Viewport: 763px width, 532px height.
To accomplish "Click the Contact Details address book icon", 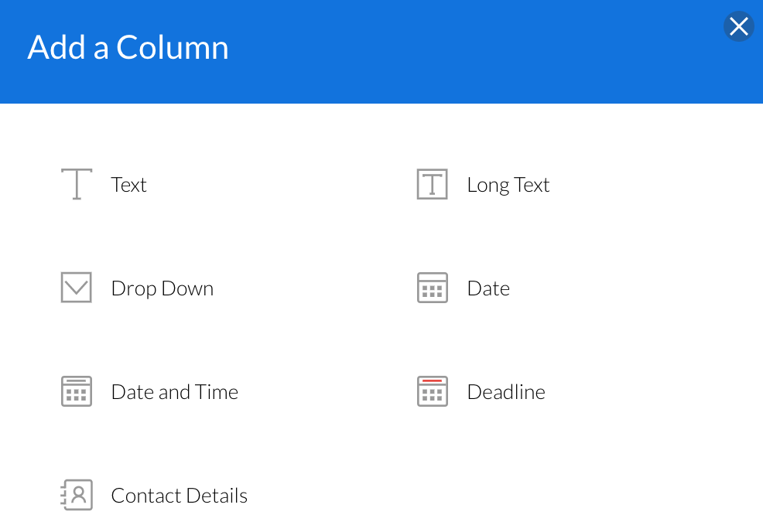I will (77, 495).
